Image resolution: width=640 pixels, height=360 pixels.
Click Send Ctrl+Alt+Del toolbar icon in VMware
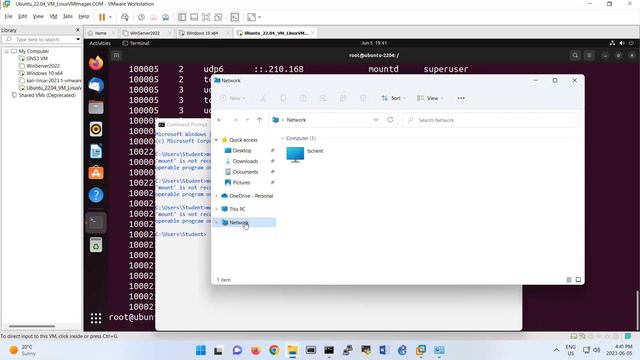point(125,17)
